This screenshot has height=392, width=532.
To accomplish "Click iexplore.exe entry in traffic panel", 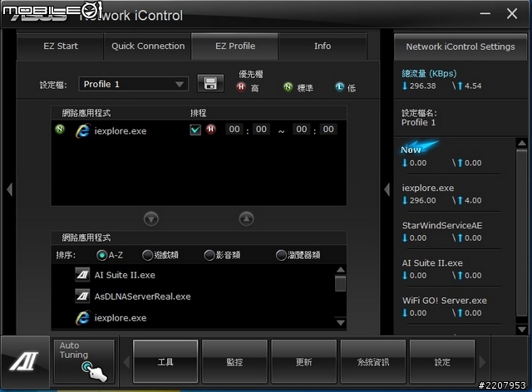I will 428,188.
